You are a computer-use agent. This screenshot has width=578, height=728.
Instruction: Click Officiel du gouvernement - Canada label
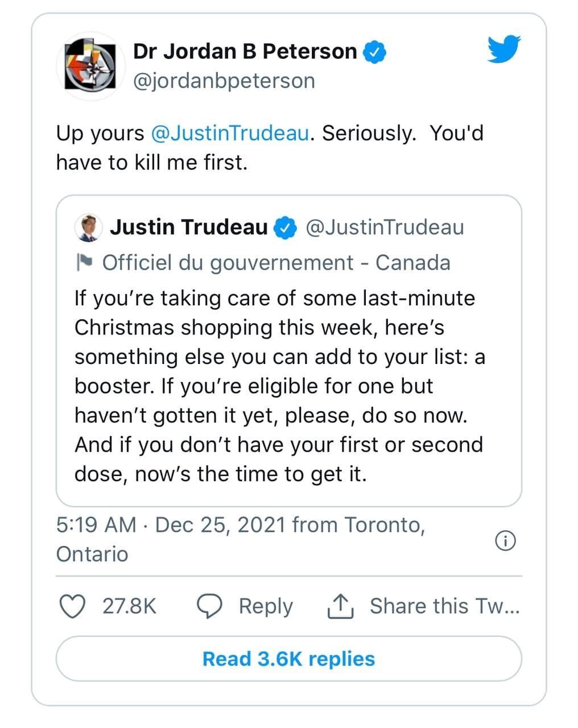[x=276, y=263]
